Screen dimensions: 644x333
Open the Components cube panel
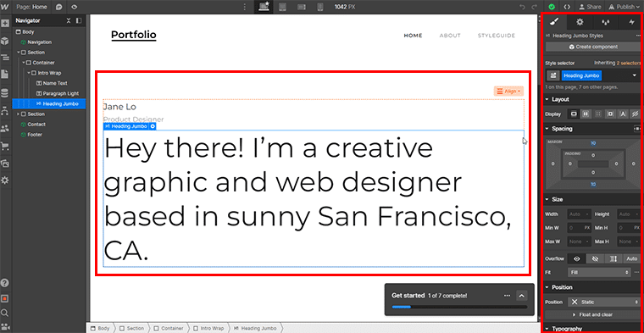[x=5, y=41]
